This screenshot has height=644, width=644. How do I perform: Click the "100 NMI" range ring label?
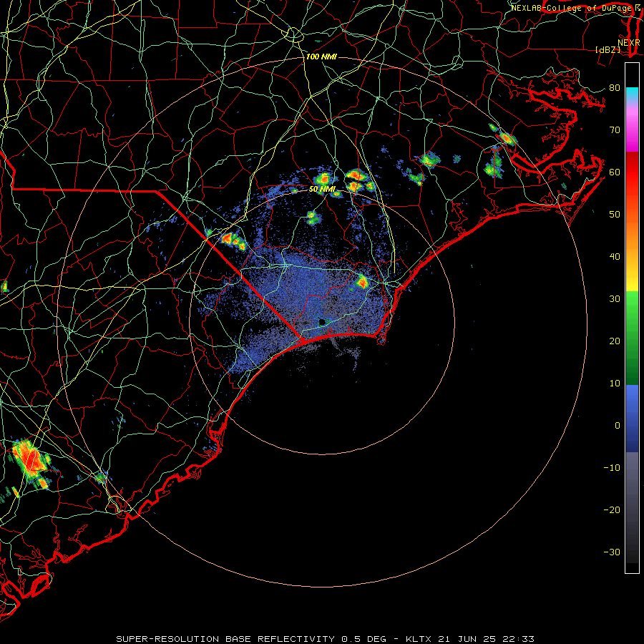(x=321, y=57)
